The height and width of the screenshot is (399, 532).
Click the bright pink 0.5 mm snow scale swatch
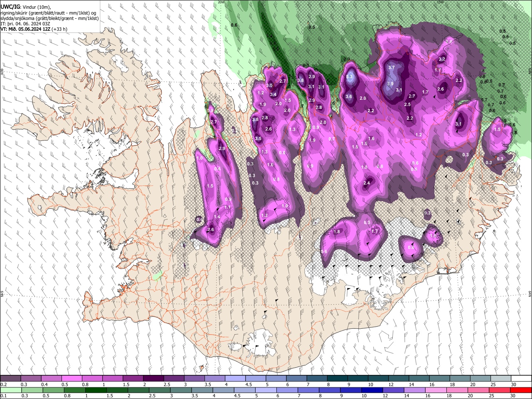click(71, 378)
